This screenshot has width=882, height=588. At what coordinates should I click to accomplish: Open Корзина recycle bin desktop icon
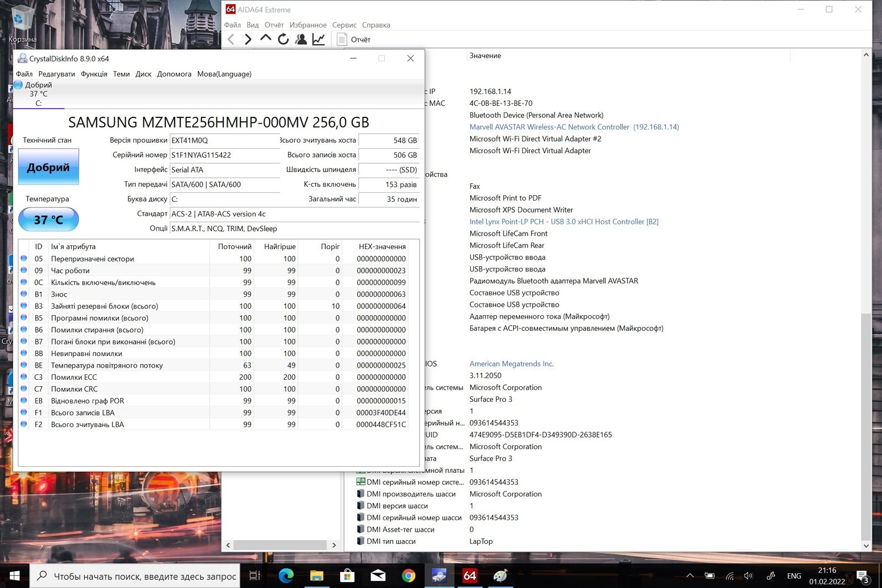[22, 24]
